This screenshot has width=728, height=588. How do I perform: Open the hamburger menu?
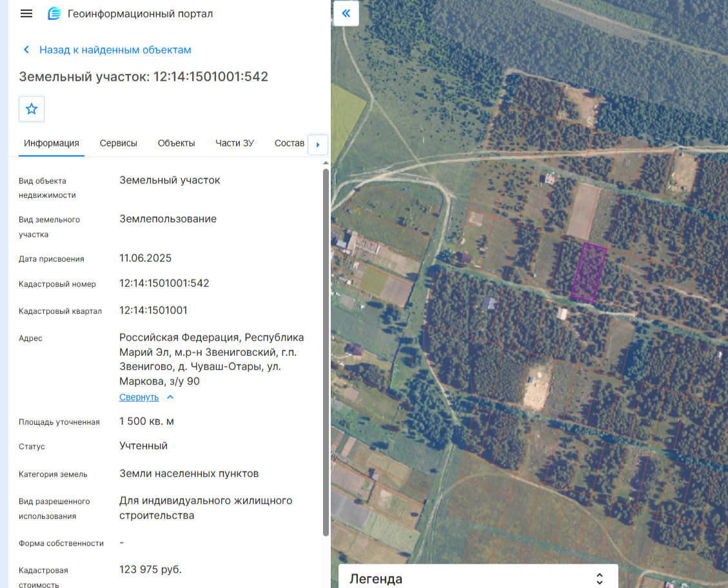[26, 14]
